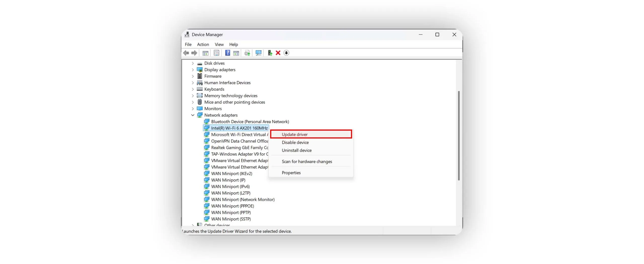Expand the Display adapters category
The image size is (644, 264).
[193, 70]
